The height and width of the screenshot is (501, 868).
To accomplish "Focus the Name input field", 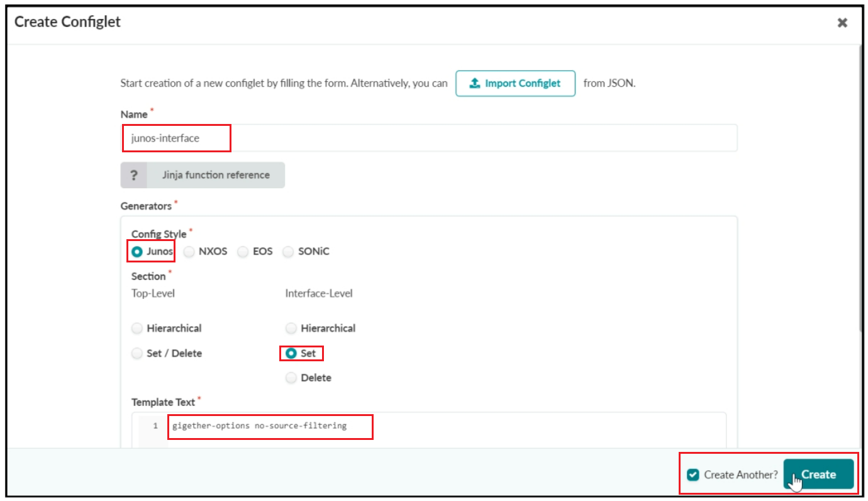I will tap(428, 138).
